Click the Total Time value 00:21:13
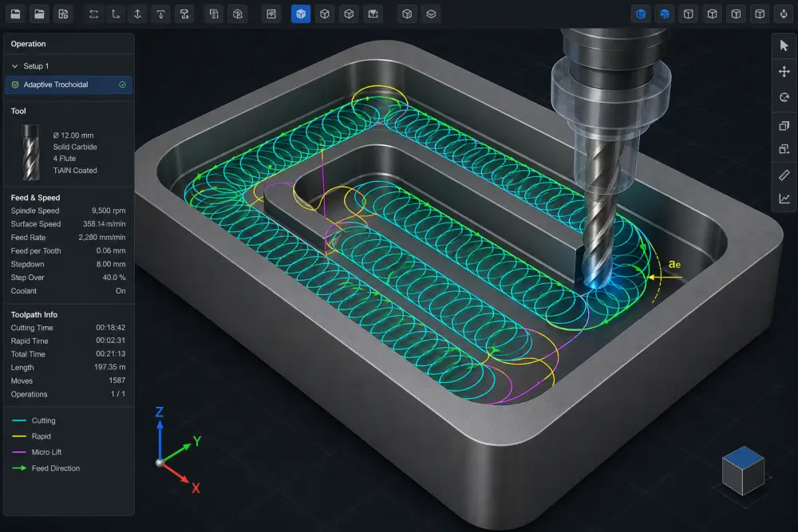798x532 pixels. (x=110, y=354)
